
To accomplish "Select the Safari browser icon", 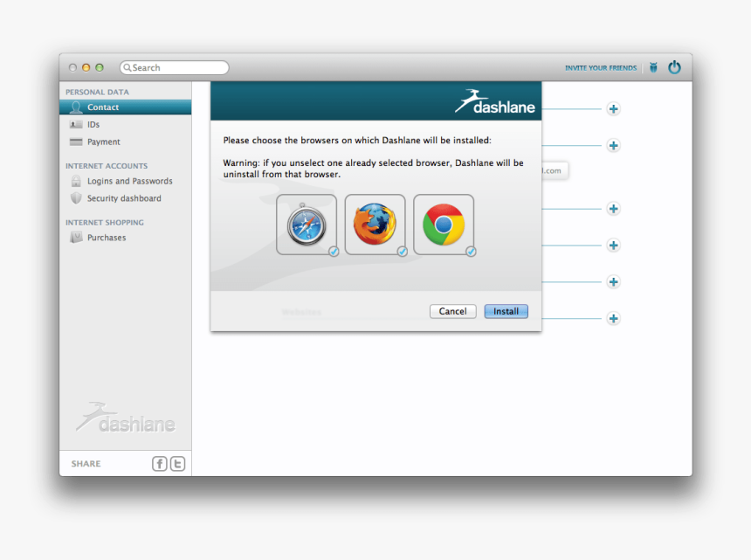I will point(307,225).
